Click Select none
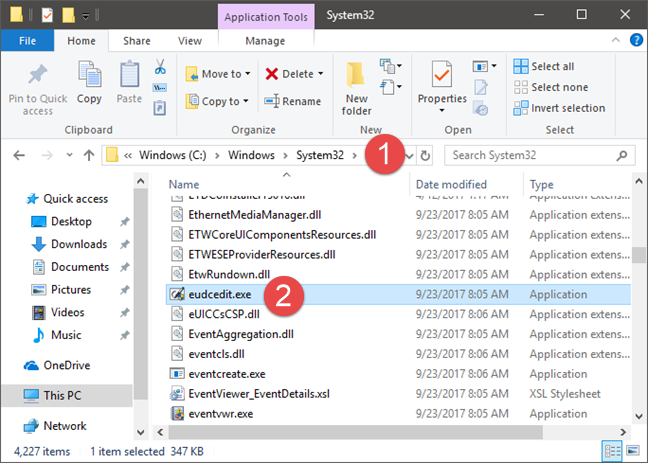648x463 pixels. (551, 87)
